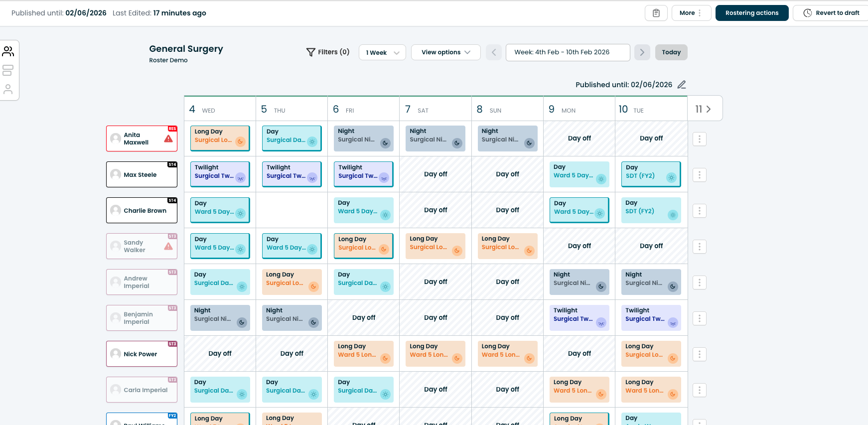Select the 10 TUE column header

pyautogui.click(x=651, y=109)
